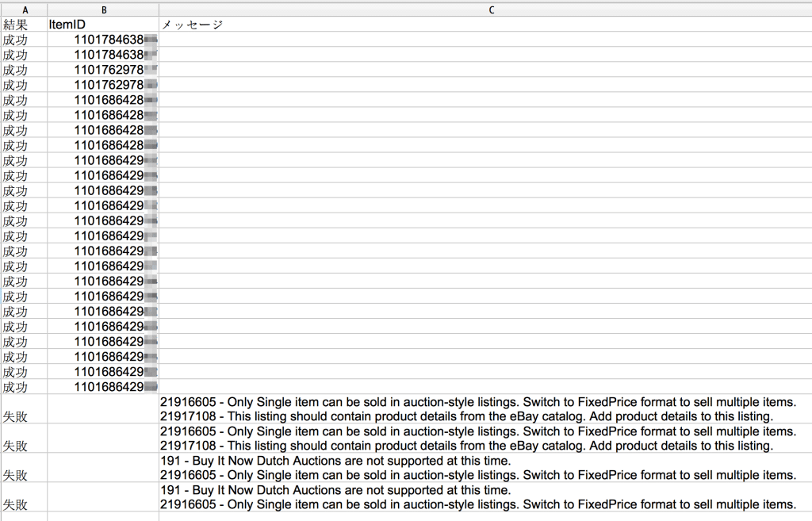This screenshot has height=521, width=812.
Task: Click the topmost 成功 result cell
Action: [25, 40]
